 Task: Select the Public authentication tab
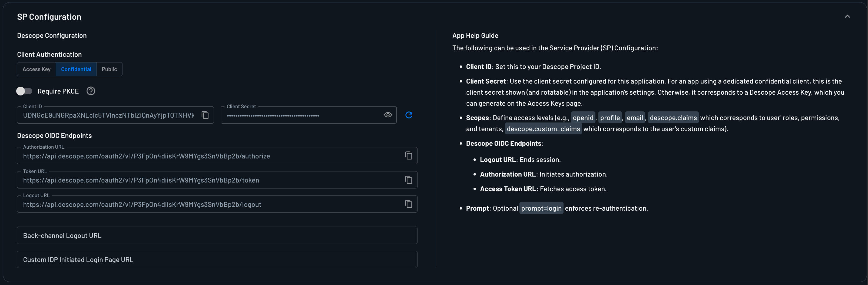[x=110, y=69]
